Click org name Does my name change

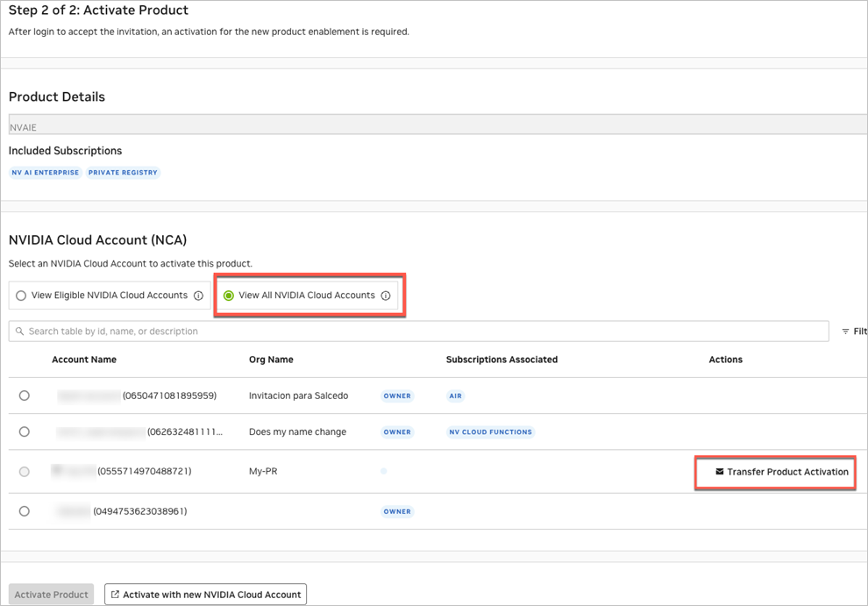pos(298,431)
